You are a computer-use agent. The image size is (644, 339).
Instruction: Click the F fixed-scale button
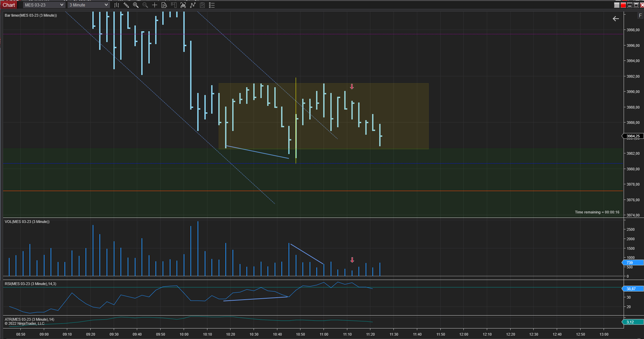pos(640,15)
